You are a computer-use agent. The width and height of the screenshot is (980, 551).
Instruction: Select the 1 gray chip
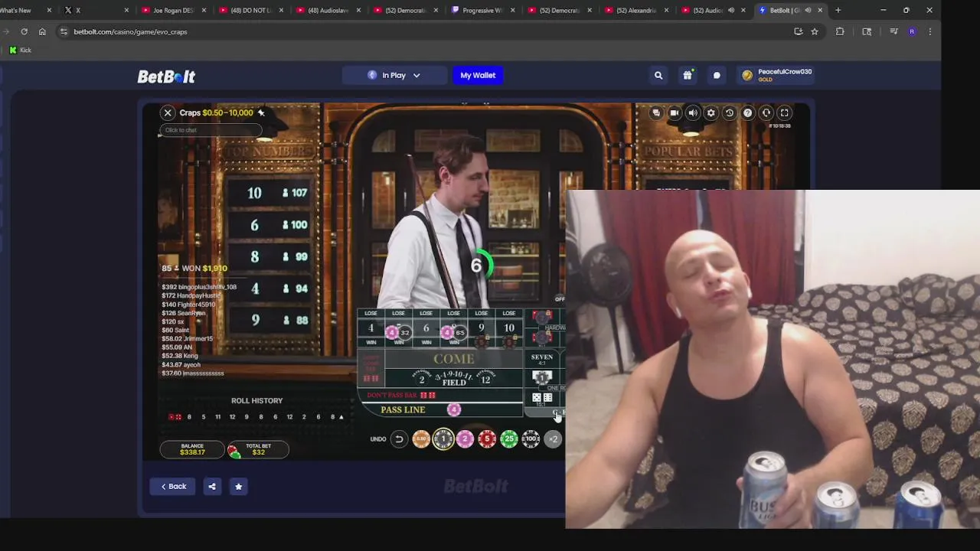point(443,439)
